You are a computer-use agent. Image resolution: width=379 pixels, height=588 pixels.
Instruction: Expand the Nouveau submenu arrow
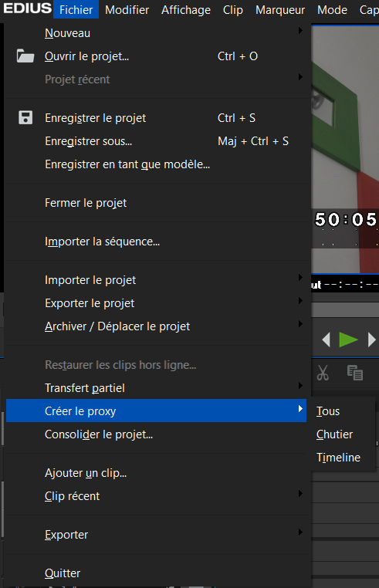(300, 31)
